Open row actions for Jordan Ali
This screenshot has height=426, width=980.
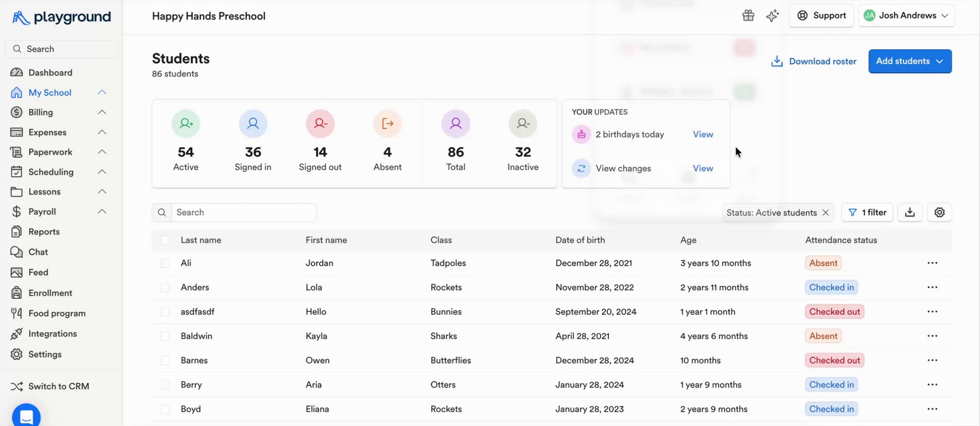932,263
